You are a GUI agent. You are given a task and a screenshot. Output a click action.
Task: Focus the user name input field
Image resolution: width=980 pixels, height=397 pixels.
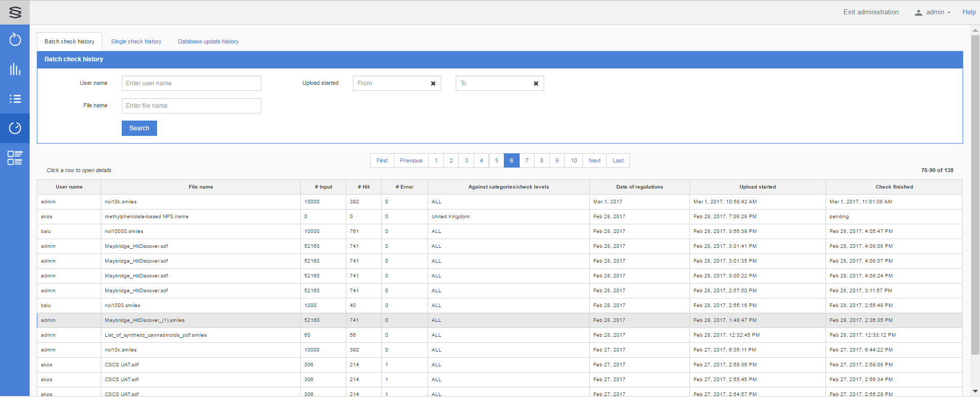point(191,83)
